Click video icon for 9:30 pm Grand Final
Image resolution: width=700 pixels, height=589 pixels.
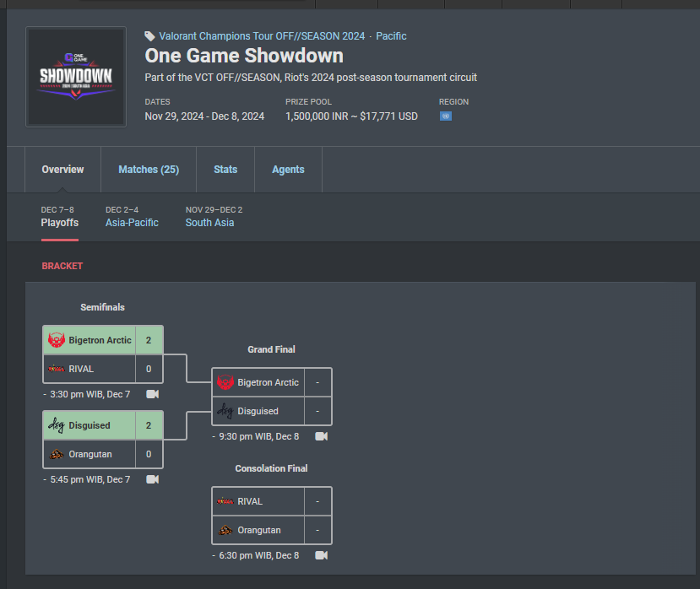click(x=322, y=436)
